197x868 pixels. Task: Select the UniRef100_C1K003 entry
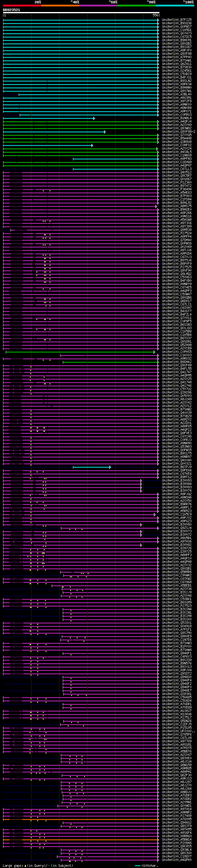tap(177, 355)
